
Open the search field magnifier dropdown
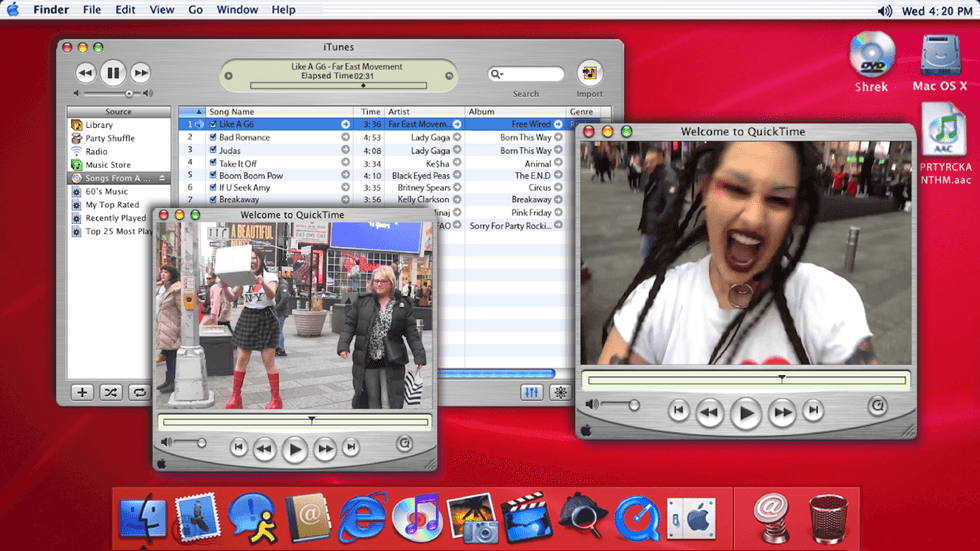point(496,74)
